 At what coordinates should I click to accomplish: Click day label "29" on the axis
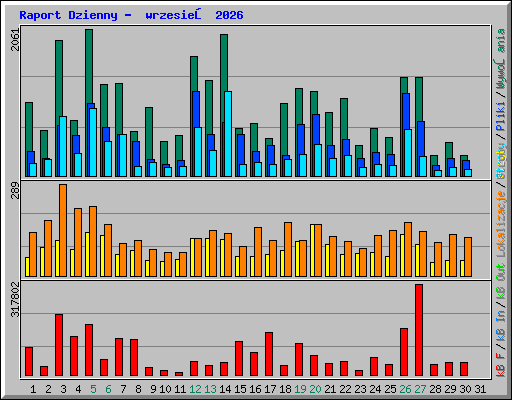point(450,389)
